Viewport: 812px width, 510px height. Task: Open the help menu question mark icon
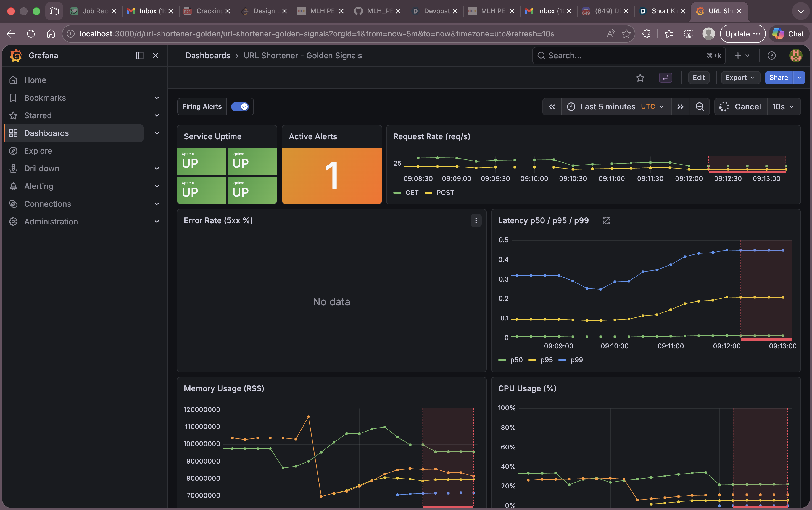click(x=771, y=55)
